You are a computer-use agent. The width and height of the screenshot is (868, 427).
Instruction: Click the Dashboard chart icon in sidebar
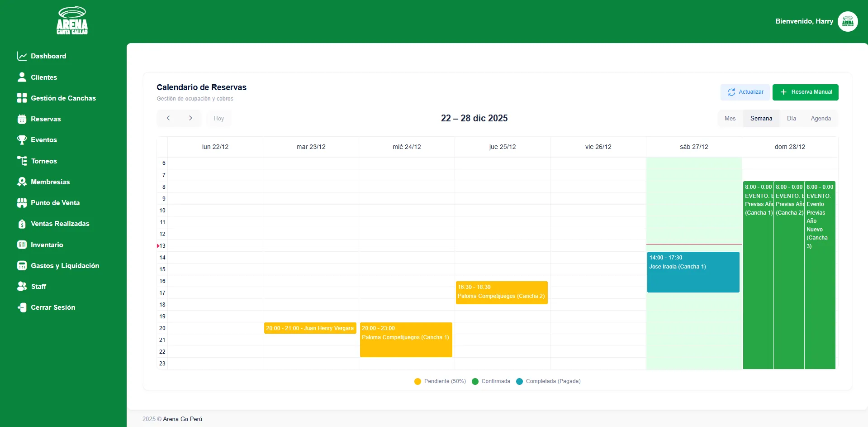(x=22, y=56)
